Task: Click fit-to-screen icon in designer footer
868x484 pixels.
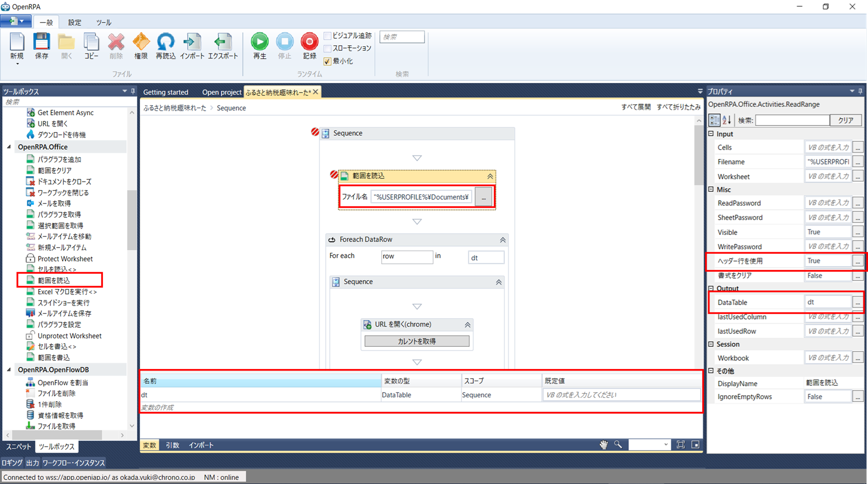Action: (680, 445)
